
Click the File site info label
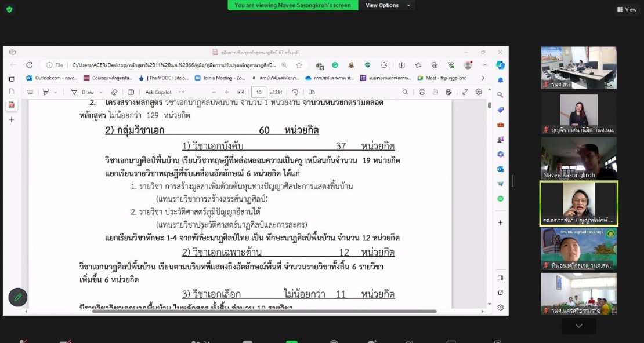[55, 65]
